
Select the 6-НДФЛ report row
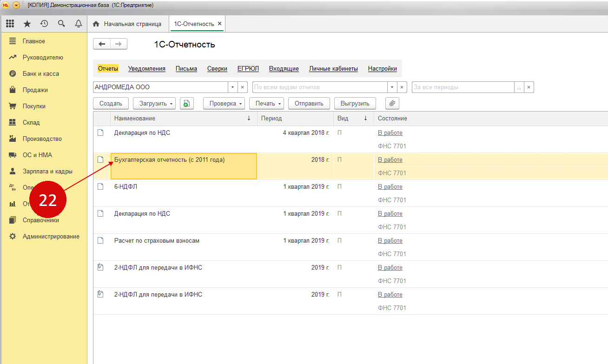[x=350, y=193]
